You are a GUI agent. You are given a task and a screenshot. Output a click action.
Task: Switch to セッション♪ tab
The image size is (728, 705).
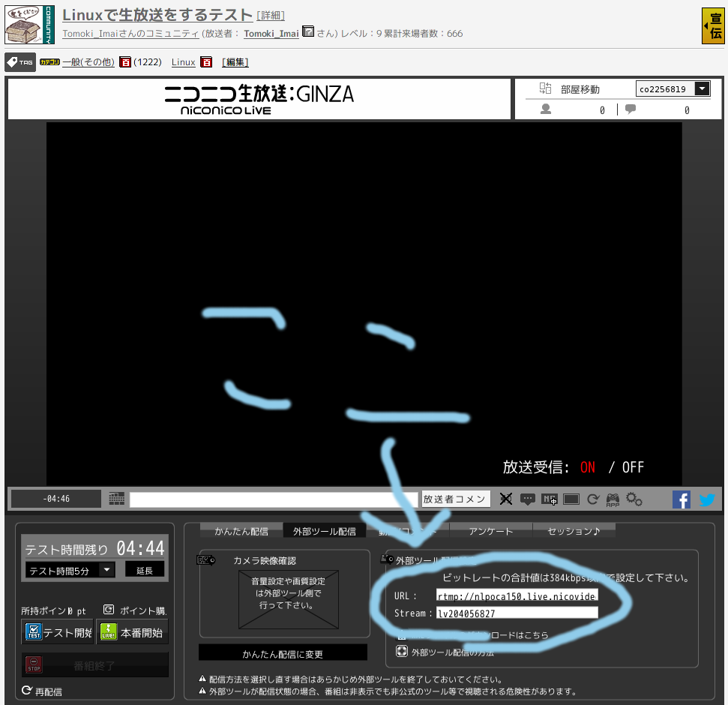click(x=574, y=531)
